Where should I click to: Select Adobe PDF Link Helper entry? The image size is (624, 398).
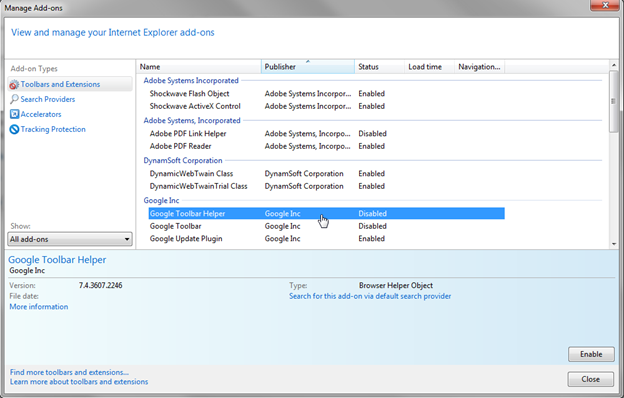click(326, 134)
